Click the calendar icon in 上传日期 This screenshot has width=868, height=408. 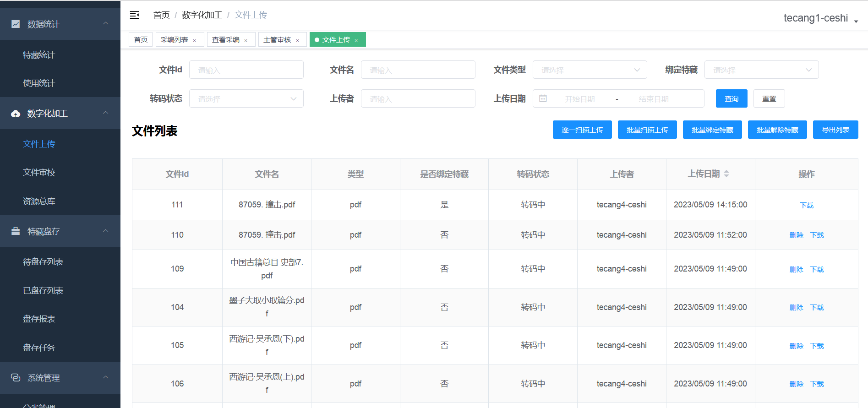point(543,98)
